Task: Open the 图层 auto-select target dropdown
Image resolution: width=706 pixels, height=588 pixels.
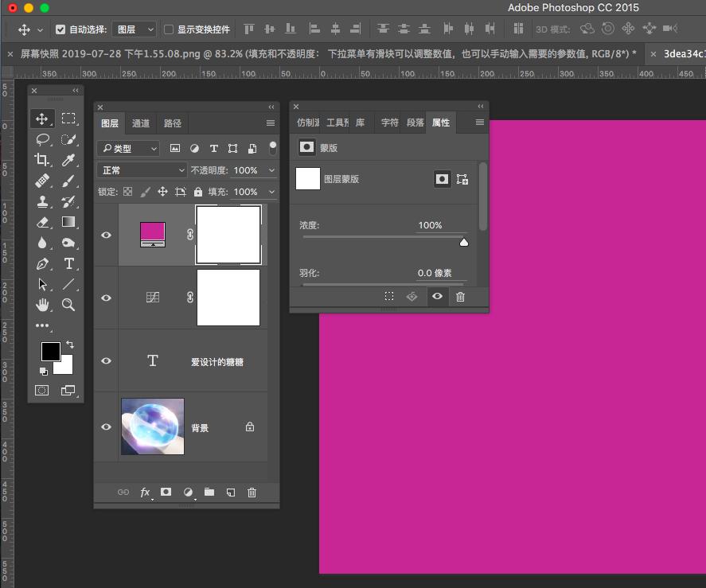Action: click(135, 29)
